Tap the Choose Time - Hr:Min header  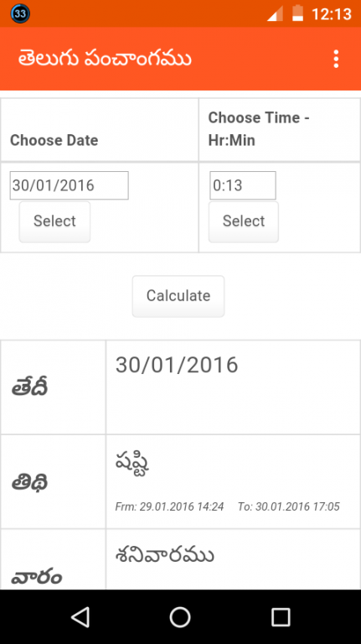click(280, 130)
